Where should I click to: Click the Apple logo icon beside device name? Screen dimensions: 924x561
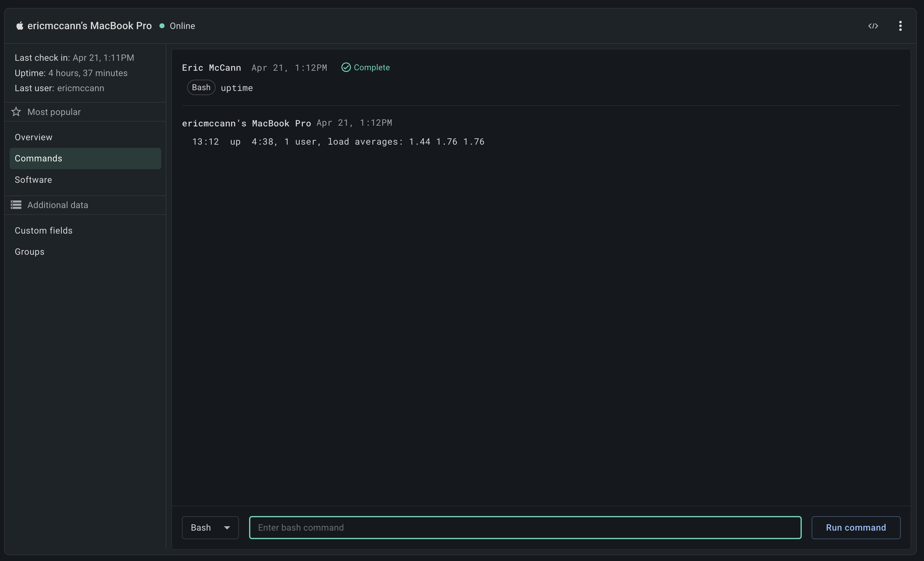pos(19,26)
